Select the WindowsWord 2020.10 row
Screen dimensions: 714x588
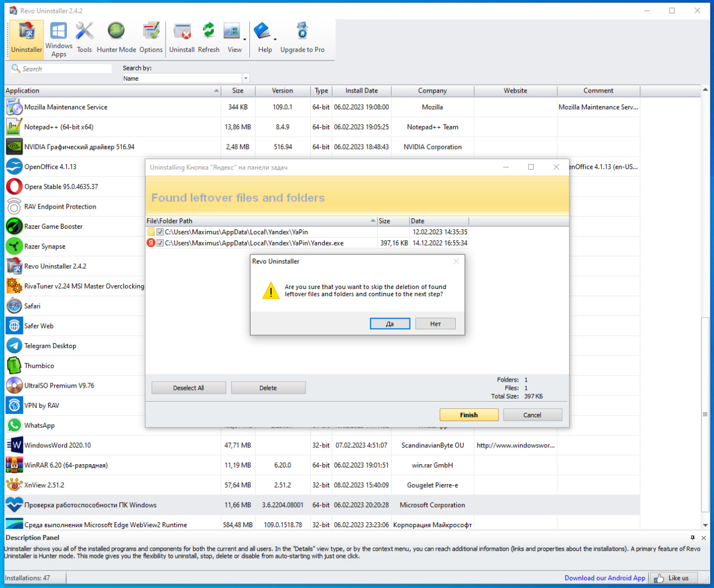322,445
